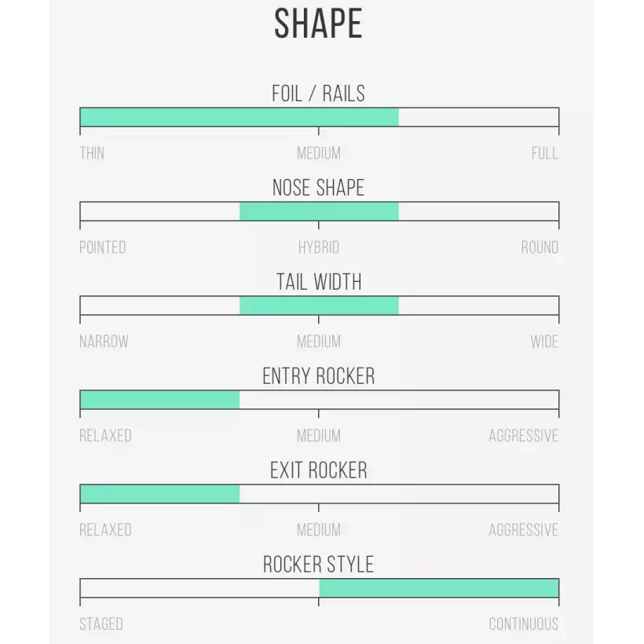Click the HYBRID label under Nose Shape
644x644 pixels.
pos(319,247)
